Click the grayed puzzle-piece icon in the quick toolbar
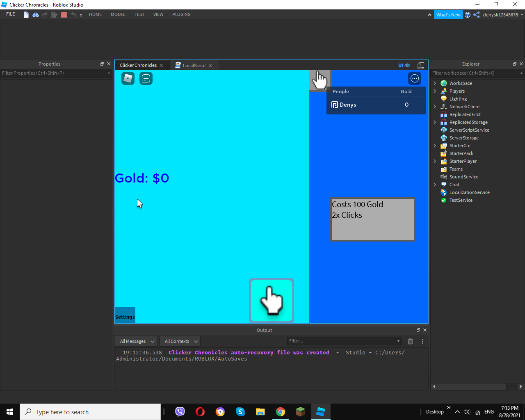This screenshot has width=525, height=420. [54, 15]
